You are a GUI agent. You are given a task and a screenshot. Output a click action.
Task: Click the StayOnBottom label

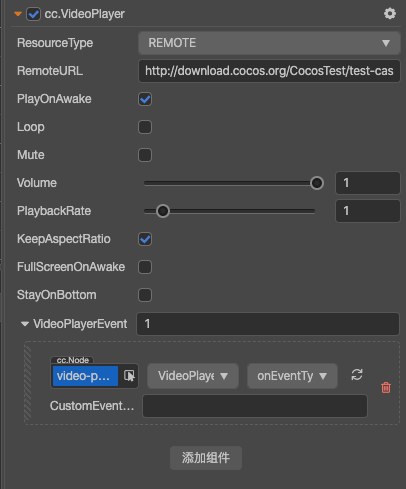pyautogui.click(x=57, y=295)
